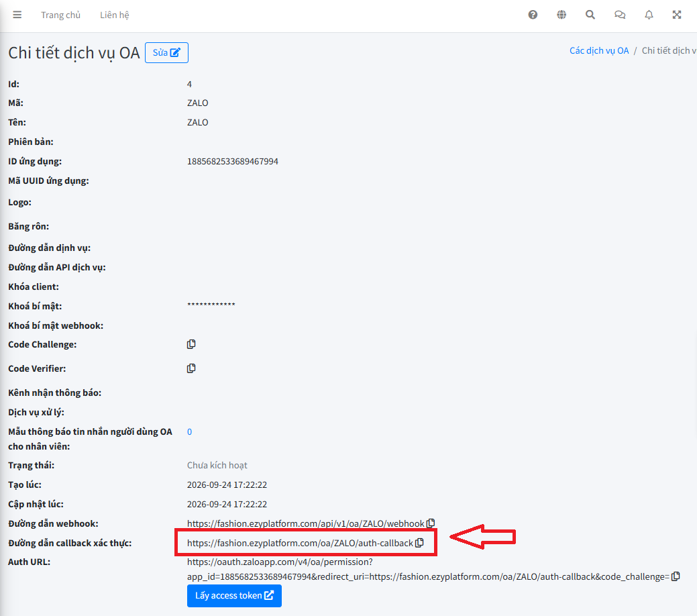Copy the Code Verifier value
Image resolution: width=697 pixels, height=616 pixels.
tap(191, 368)
